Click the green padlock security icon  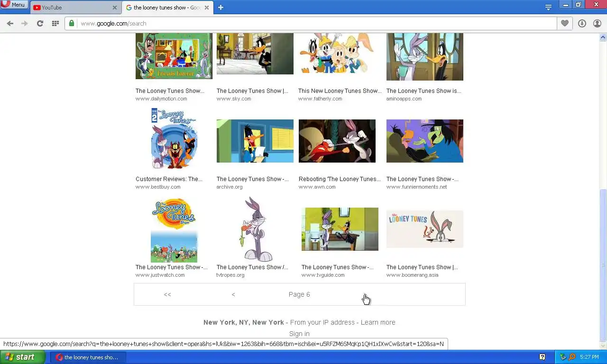(72, 23)
